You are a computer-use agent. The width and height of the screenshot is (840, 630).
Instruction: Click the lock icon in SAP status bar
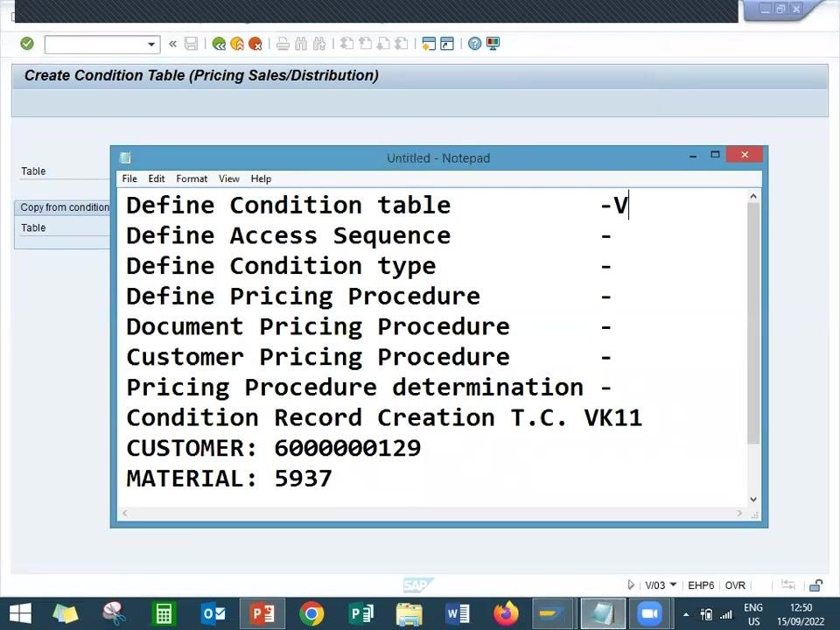click(x=815, y=585)
